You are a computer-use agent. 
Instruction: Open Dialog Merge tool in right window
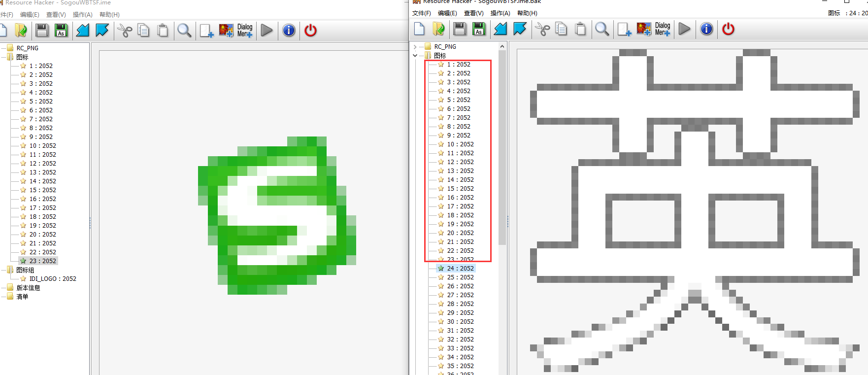pyautogui.click(x=663, y=29)
